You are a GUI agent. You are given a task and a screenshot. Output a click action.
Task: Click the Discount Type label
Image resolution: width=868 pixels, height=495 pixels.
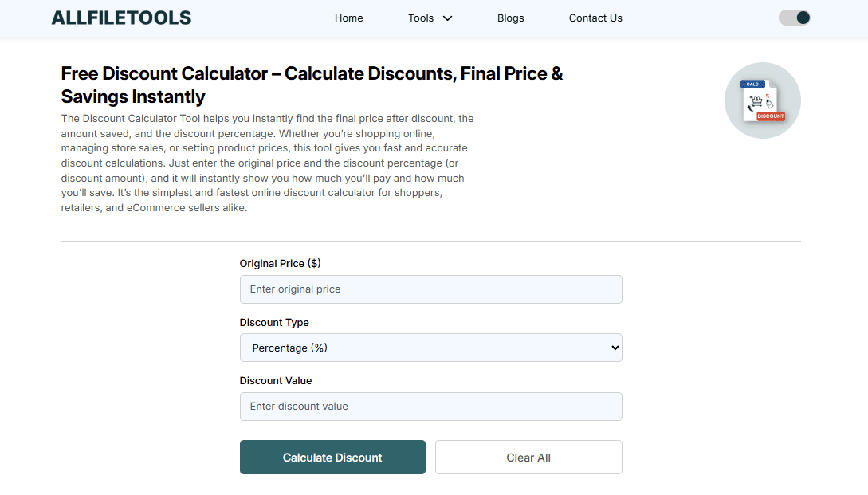(x=274, y=322)
